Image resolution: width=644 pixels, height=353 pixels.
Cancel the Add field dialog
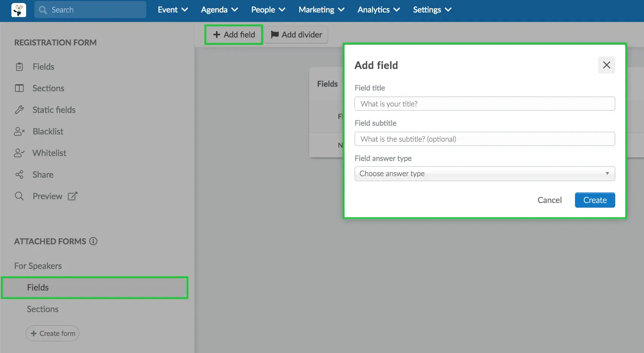(550, 200)
